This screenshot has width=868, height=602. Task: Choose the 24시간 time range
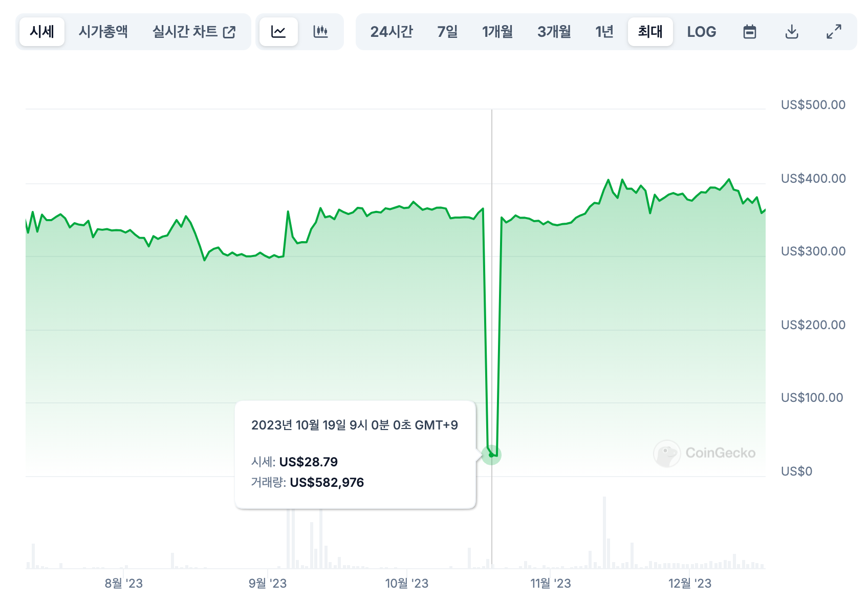pyautogui.click(x=392, y=32)
